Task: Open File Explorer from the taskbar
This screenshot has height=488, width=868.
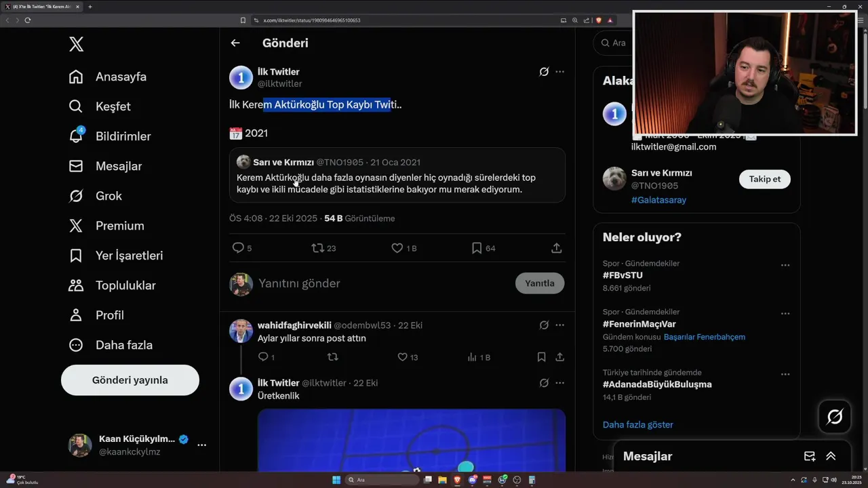Action: pyautogui.click(x=442, y=480)
